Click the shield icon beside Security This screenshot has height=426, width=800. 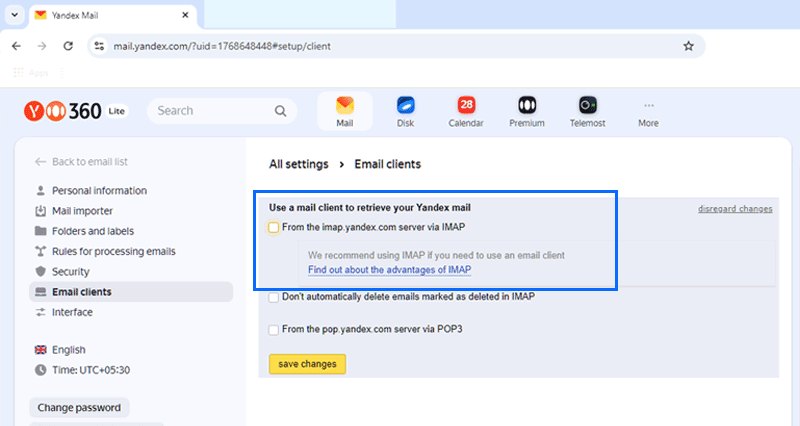[40, 271]
